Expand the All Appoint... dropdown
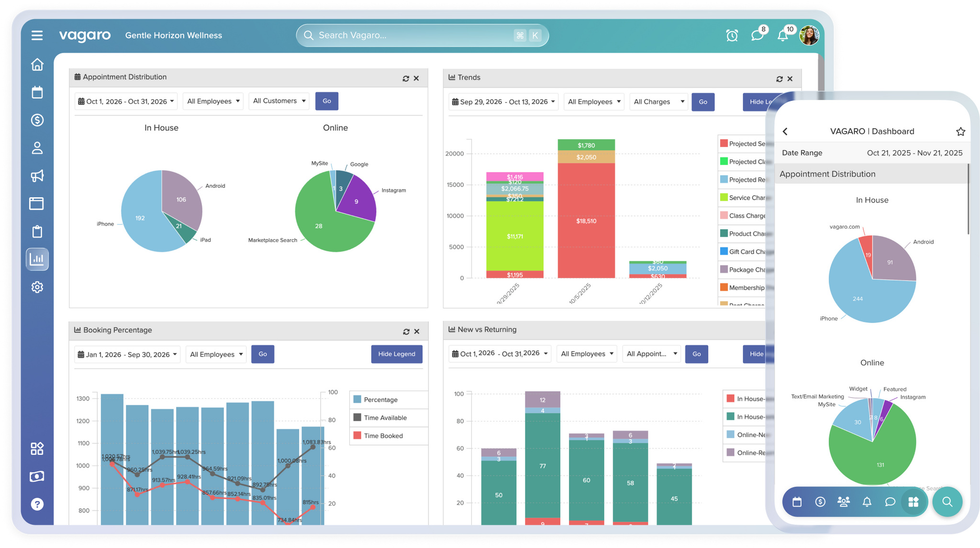The image size is (980, 548). (651, 354)
